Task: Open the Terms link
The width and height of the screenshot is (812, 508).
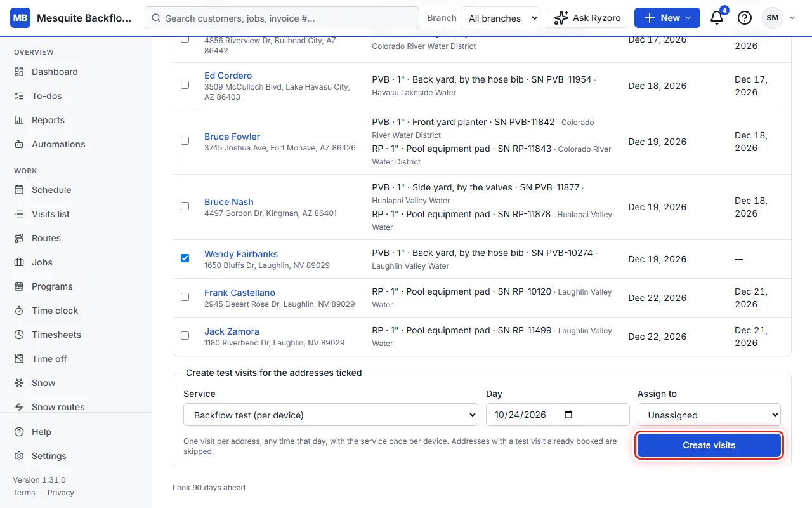Action: pos(24,493)
